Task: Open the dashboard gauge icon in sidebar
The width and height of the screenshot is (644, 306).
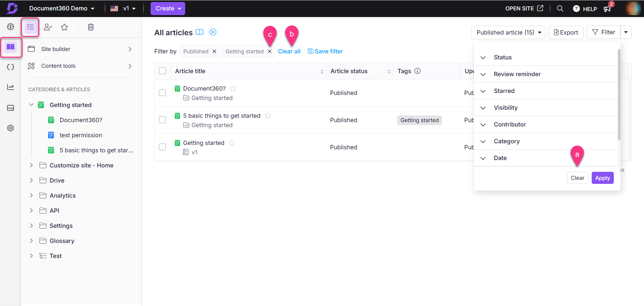Action: 10,27
